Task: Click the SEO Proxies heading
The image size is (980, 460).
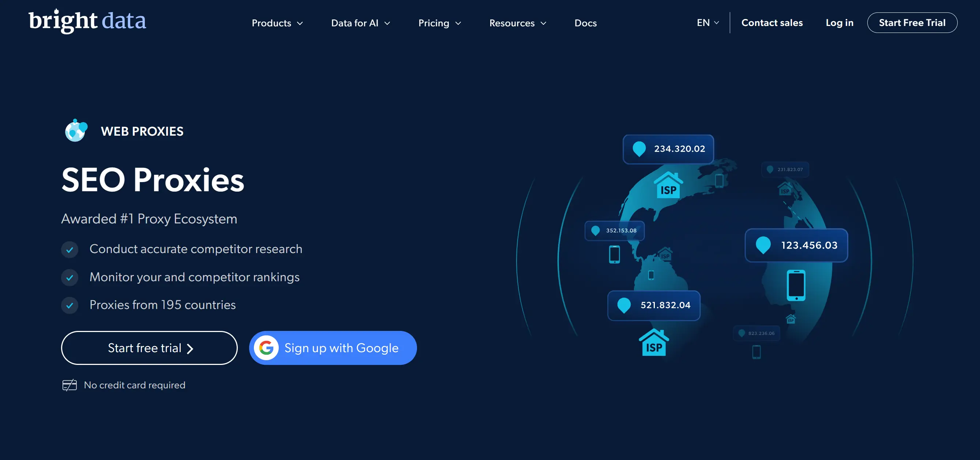Action: click(153, 180)
